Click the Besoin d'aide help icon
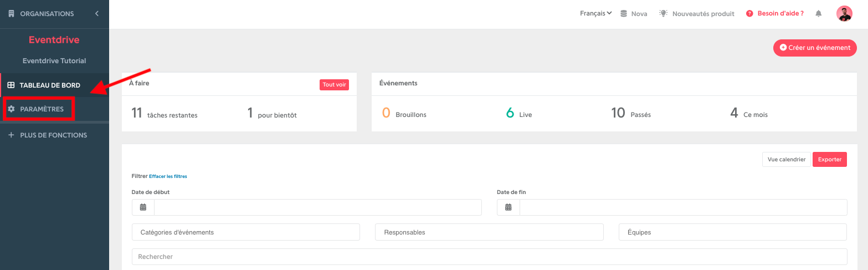The width and height of the screenshot is (868, 270). pos(749,13)
